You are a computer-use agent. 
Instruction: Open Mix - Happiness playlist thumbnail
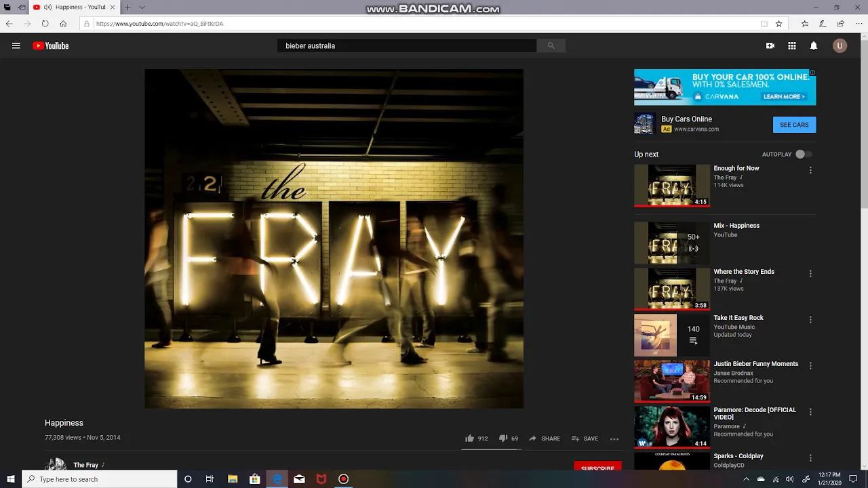tap(672, 243)
